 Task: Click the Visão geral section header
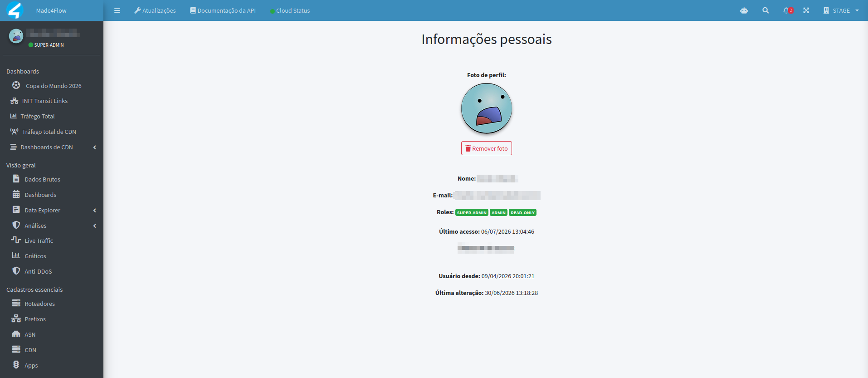pyautogui.click(x=21, y=165)
